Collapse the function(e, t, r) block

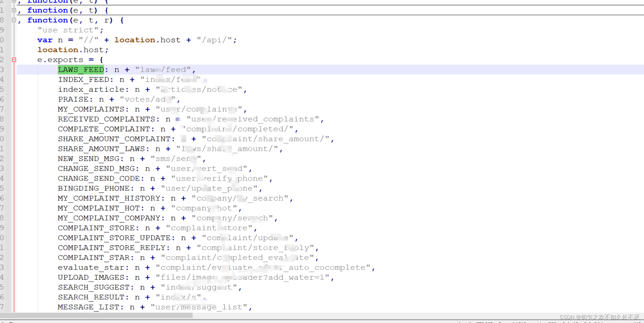pos(14,20)
